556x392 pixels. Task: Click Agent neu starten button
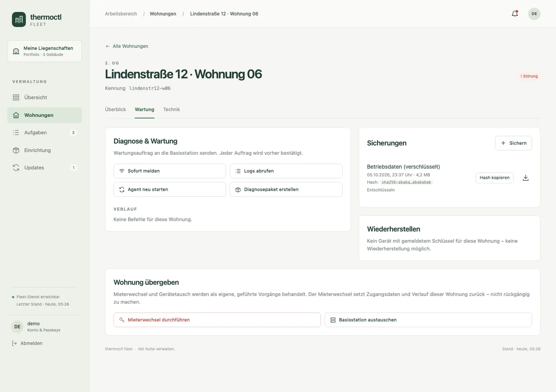(x=170, y=189)
